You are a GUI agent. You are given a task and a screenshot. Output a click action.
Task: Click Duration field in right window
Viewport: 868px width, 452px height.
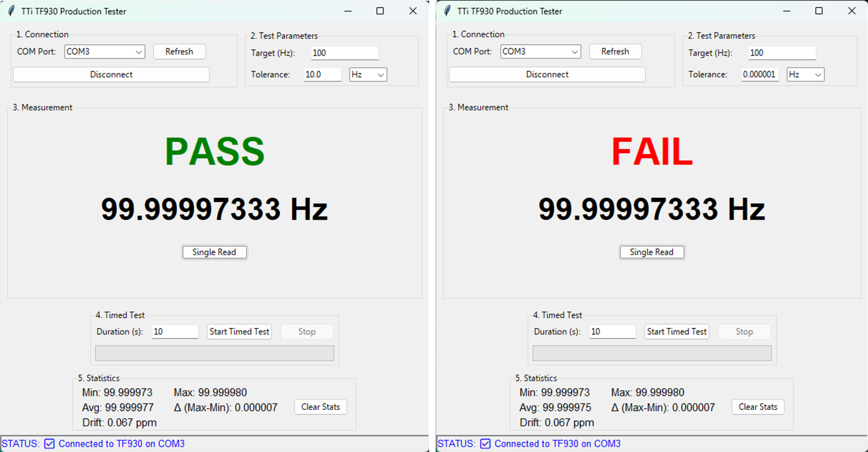[612, 332]
